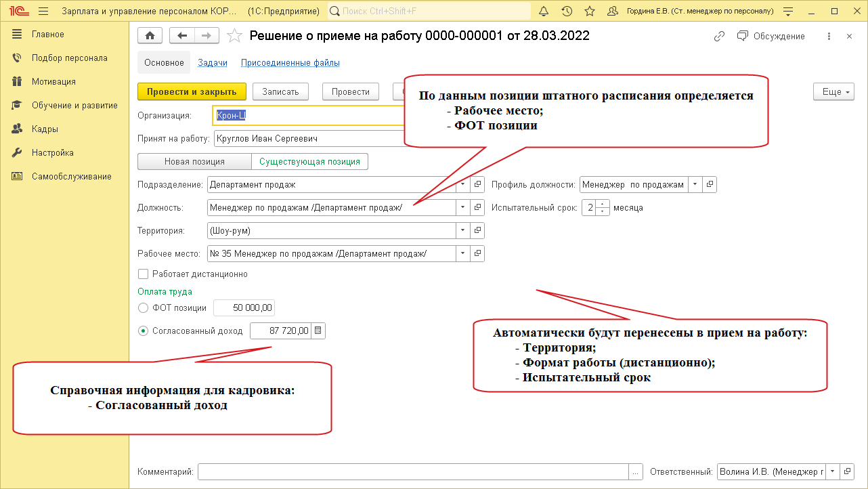The height and width of the screenshot is (489, 868).
Task: Select the Согласованный доход radio button
Action: [x=143, y=331]
